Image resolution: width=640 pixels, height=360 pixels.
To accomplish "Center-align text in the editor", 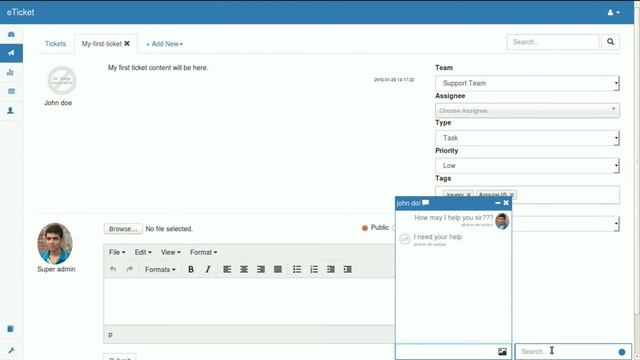I will point(244,269).
